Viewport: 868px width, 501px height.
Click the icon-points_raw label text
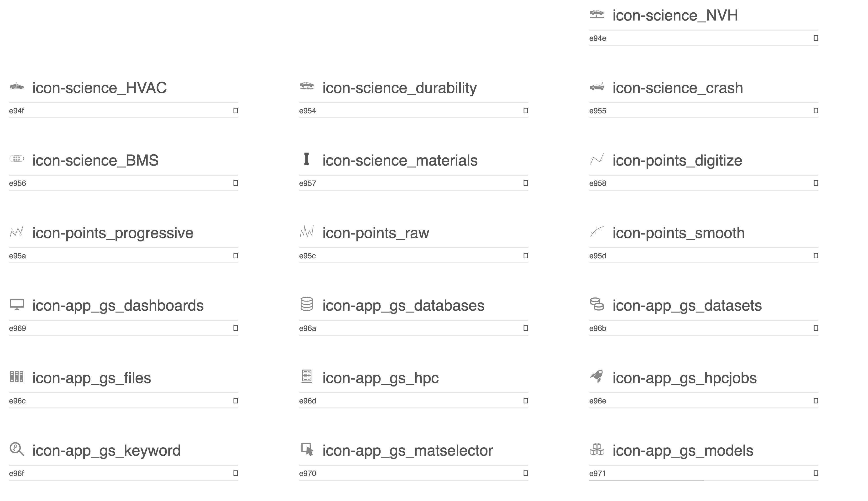[376, 233]
